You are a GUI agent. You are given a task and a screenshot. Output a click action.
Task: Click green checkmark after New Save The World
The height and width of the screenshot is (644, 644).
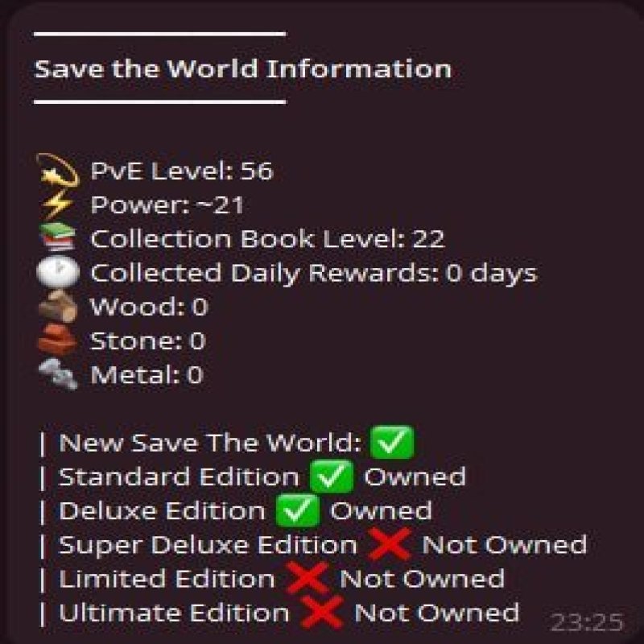click(x=392, y=442)
